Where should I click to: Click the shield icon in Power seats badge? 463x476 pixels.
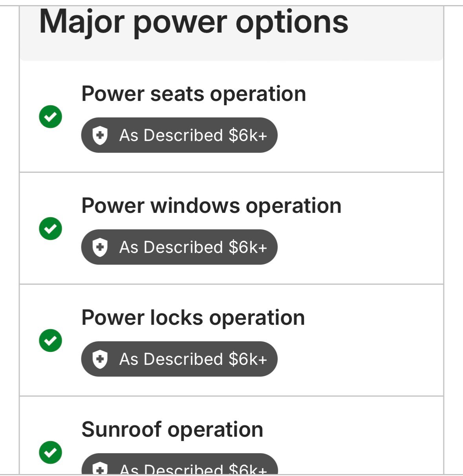[x=100, y=135]
